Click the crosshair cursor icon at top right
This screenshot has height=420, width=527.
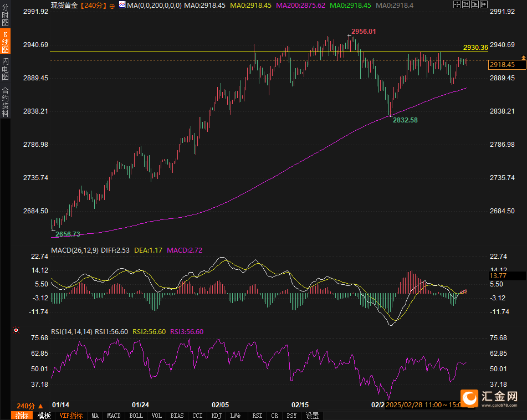457,4
